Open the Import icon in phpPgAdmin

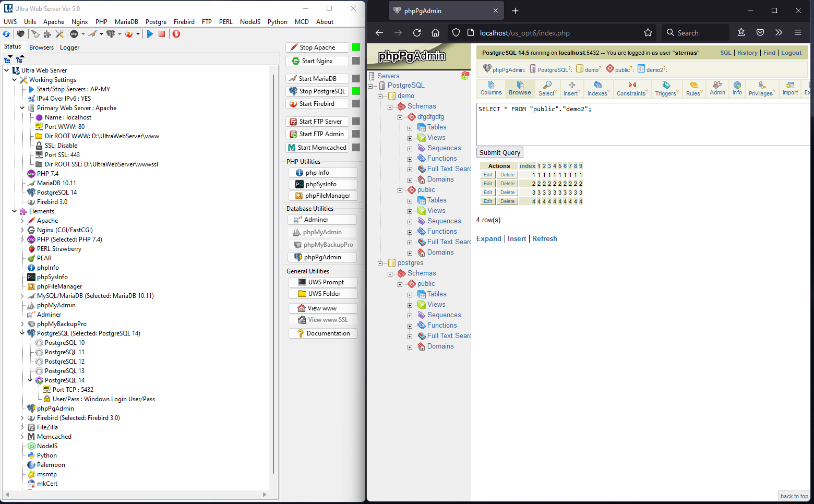pos(790,85)
